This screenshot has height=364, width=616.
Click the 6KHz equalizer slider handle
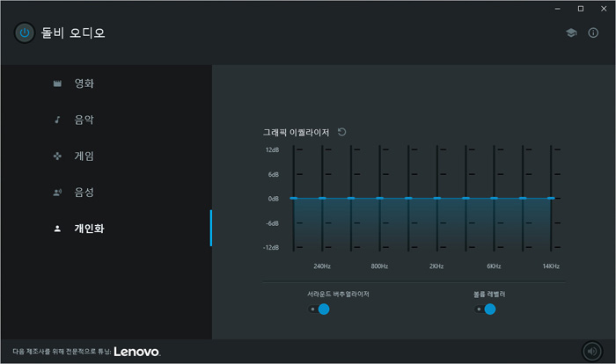495,199
